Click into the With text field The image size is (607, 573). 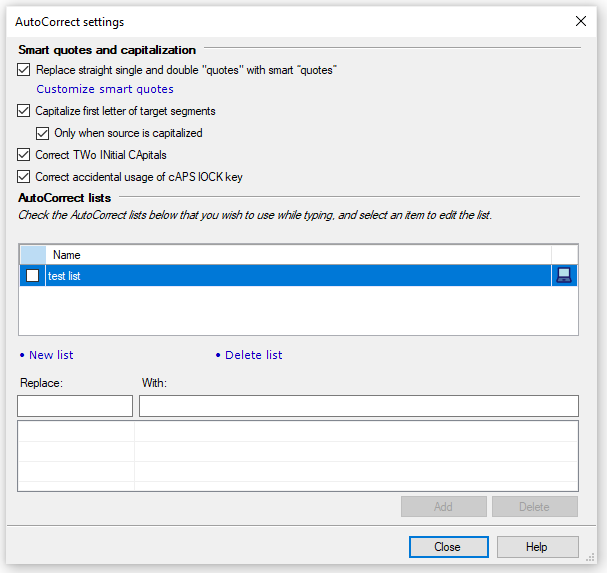(358, 406)
